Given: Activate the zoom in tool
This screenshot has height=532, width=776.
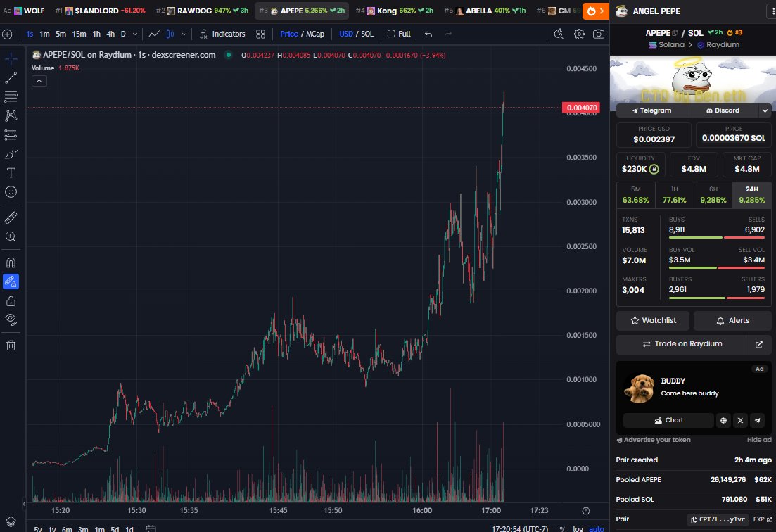Looking at the screenshot, I should pos(11,236).
